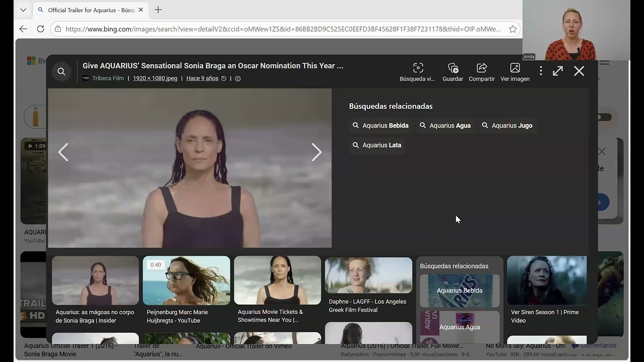Viewport: 644px width, 362px height.
Task: Select the 'Aquarius Agua' related image tile
Action: click(460, 327)
